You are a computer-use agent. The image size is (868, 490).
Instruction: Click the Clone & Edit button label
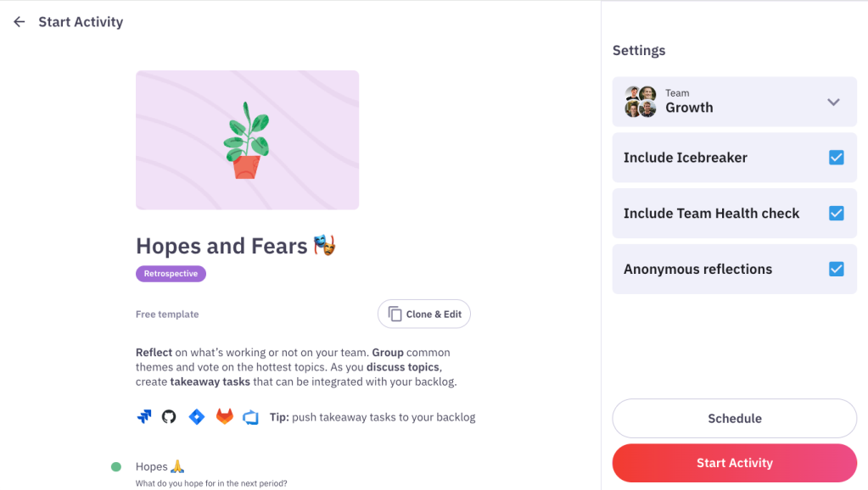click(434, 314)
